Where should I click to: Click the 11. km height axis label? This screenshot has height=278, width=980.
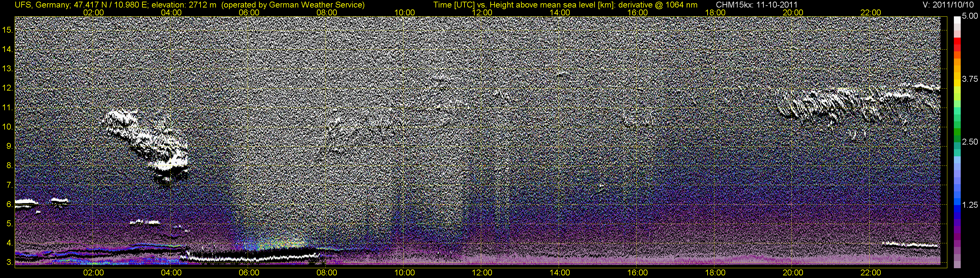coord(7,107)
